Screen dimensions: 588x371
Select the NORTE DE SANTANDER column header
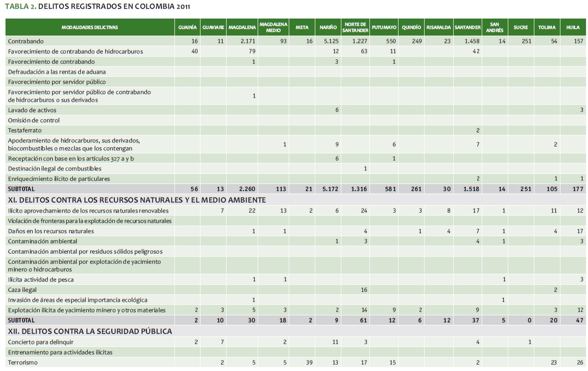[355, 28]
